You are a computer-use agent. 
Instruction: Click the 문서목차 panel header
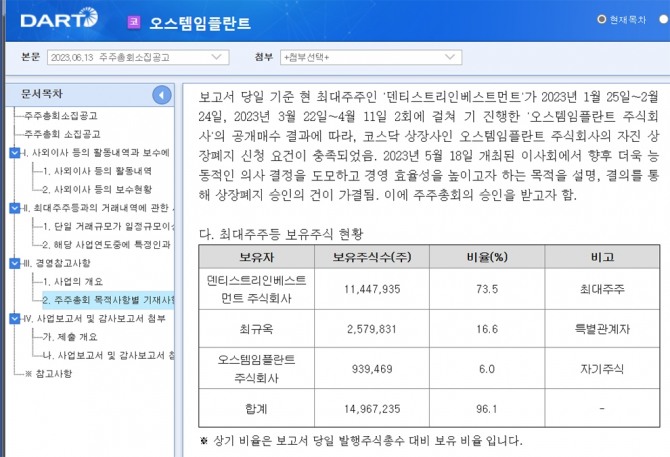pos(90,94)
